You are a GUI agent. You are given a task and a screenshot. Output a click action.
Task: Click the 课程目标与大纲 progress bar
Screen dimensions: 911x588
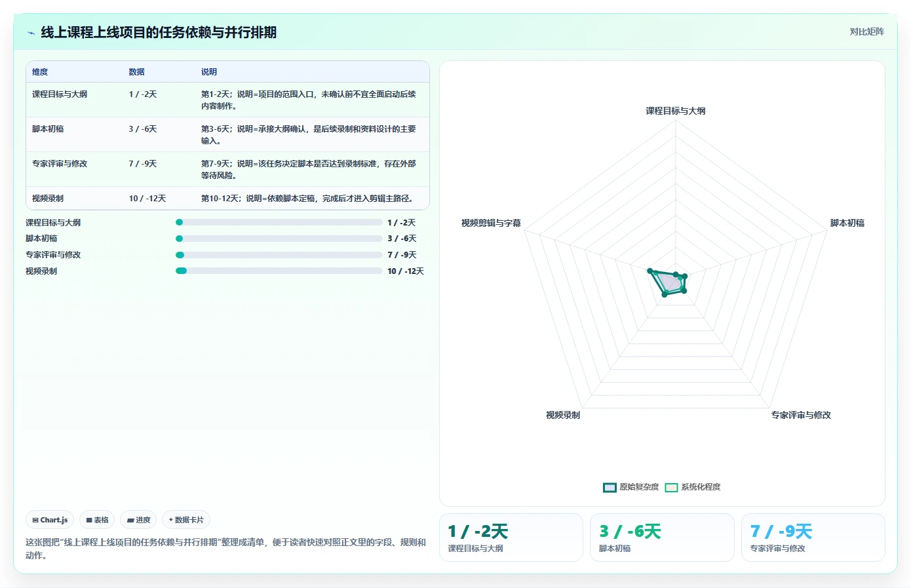(x=279, y=222)
